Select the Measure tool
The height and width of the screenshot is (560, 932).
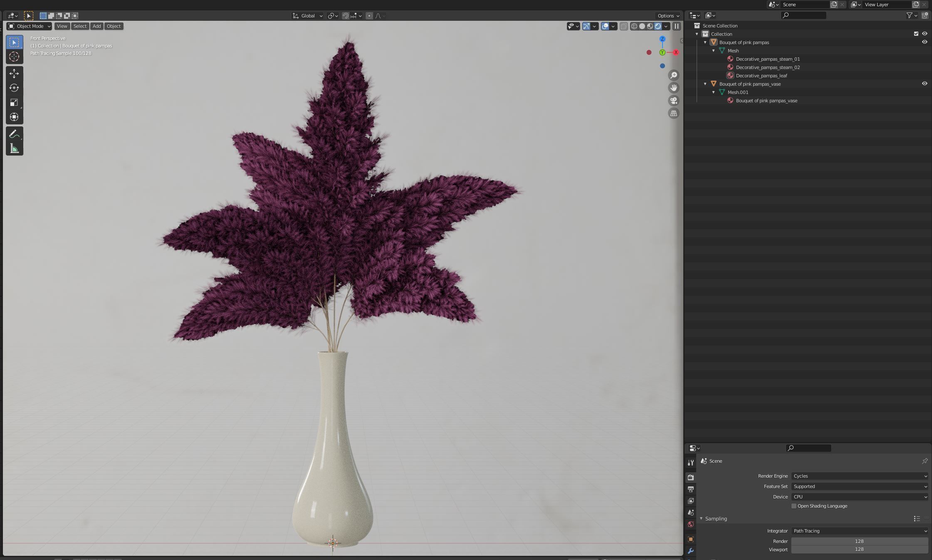(14, 148)
